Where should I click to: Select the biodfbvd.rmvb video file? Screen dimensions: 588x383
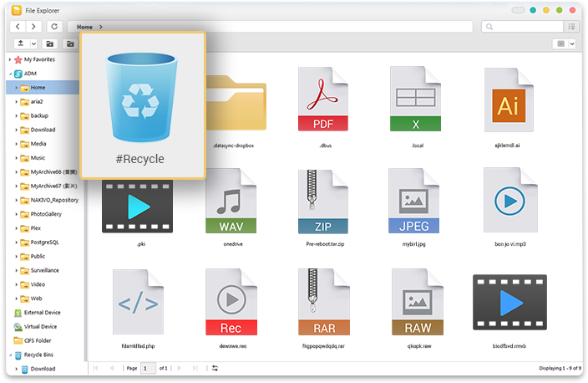tap(509, 308)
